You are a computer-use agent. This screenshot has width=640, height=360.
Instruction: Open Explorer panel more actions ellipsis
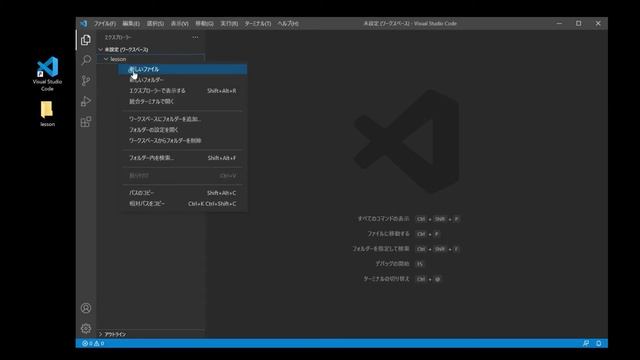click(x=196, y=37)
